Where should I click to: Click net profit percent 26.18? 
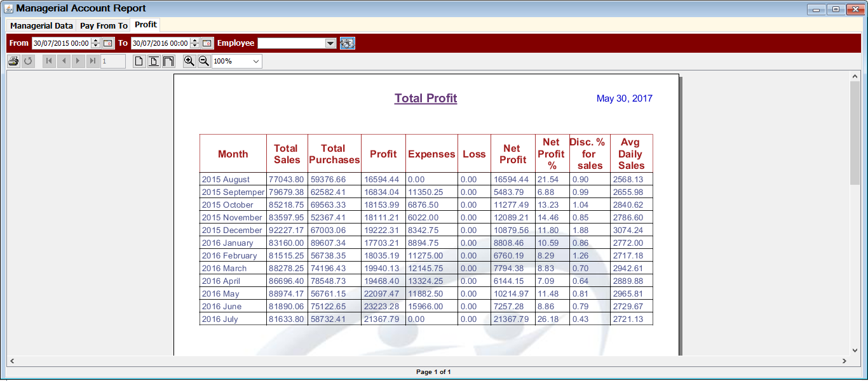(x=548, y=319)
